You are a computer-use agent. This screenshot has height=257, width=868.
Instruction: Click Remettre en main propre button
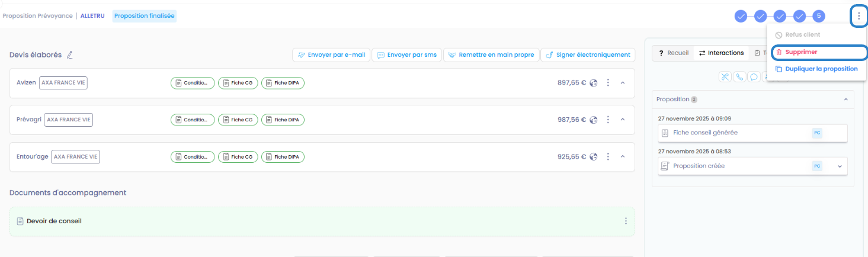(x=491, y=54)
